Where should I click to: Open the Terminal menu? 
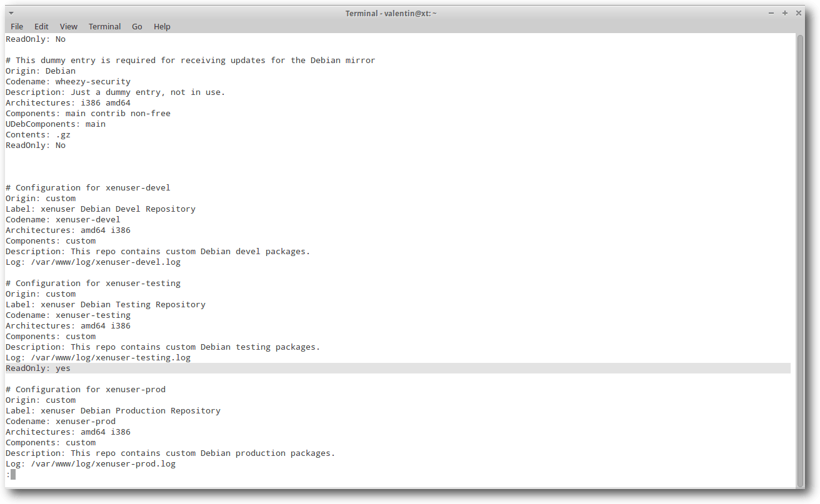click(105, 26)
